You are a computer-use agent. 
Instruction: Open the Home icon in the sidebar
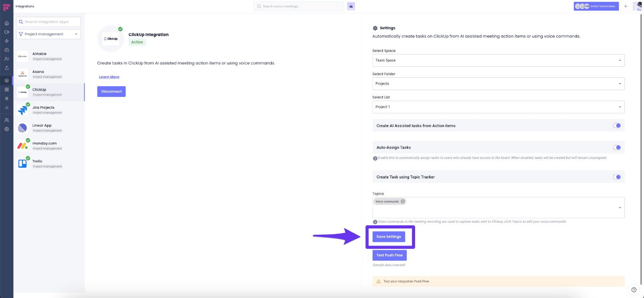click(6, 23)
